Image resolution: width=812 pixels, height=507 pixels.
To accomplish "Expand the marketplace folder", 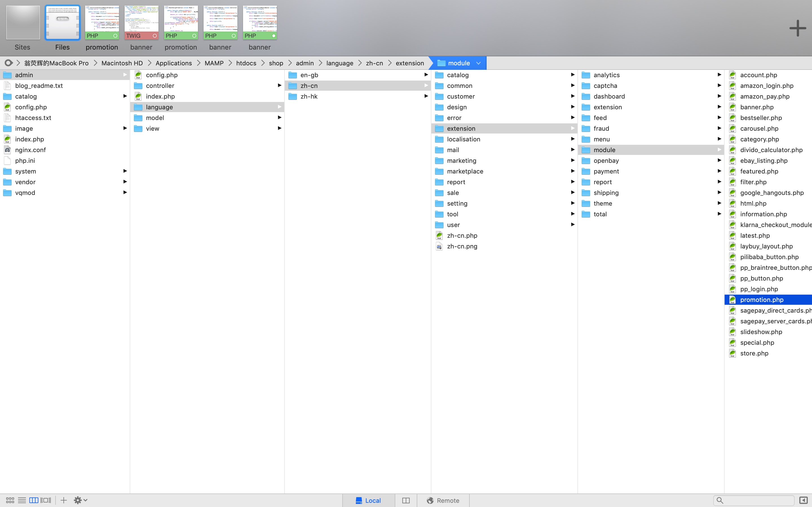I will [x=465, y=171].
